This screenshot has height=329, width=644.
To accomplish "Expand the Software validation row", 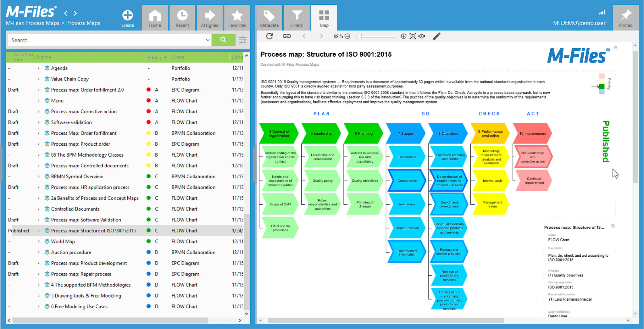I will click(x=38, y=122).
